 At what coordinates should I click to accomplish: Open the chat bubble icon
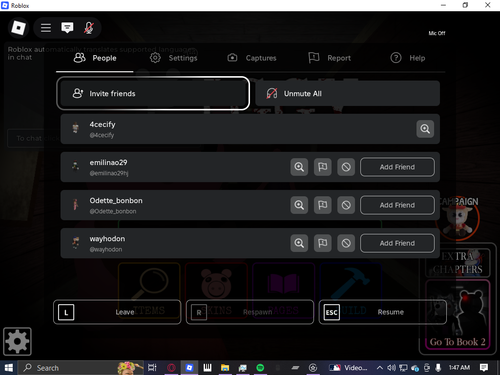(67, 28)
